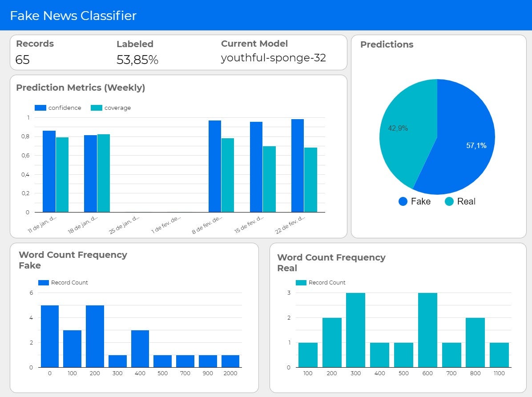
Task: Click the Real histogram bar at 1100
Action: (x=499, y=355)
